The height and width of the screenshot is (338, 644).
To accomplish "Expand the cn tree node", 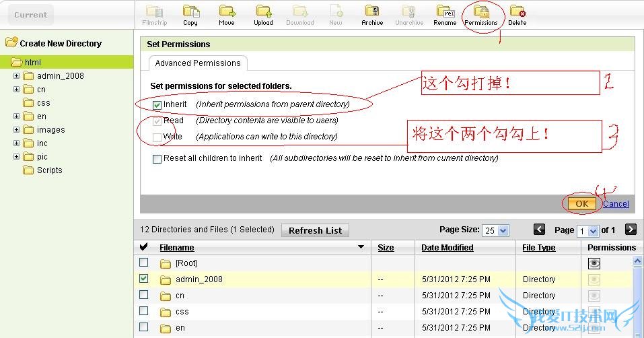I will tap(16, 89).
